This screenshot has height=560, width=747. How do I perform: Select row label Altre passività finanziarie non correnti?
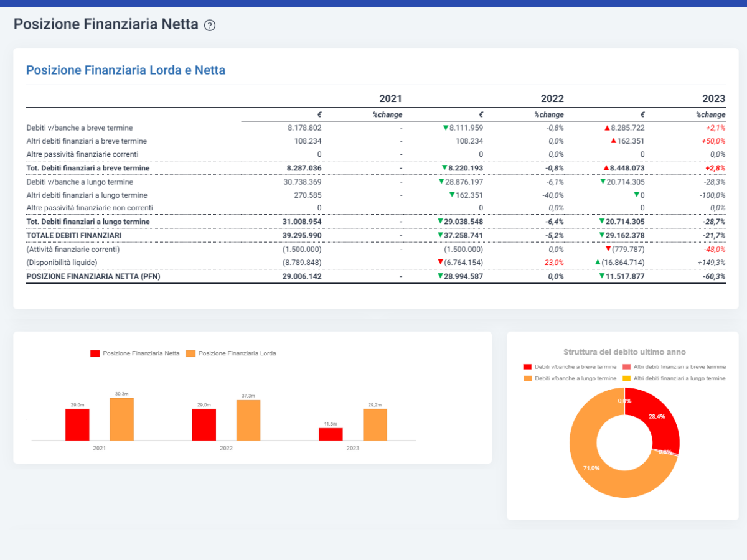[90, 208]
